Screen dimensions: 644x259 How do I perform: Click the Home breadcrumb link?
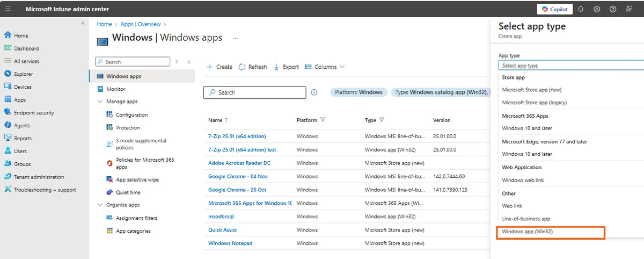104,24
